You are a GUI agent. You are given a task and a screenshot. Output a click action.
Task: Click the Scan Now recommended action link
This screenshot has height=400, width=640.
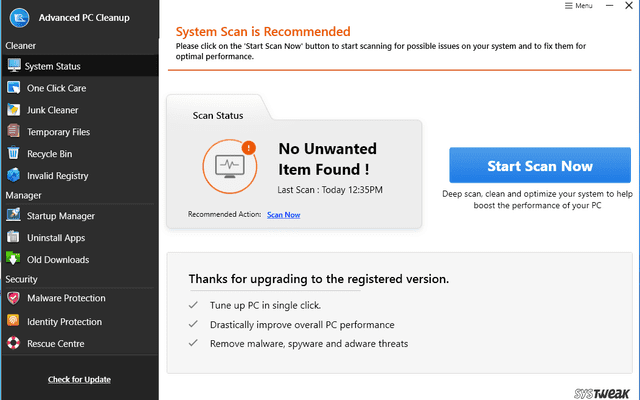point(283,215)
